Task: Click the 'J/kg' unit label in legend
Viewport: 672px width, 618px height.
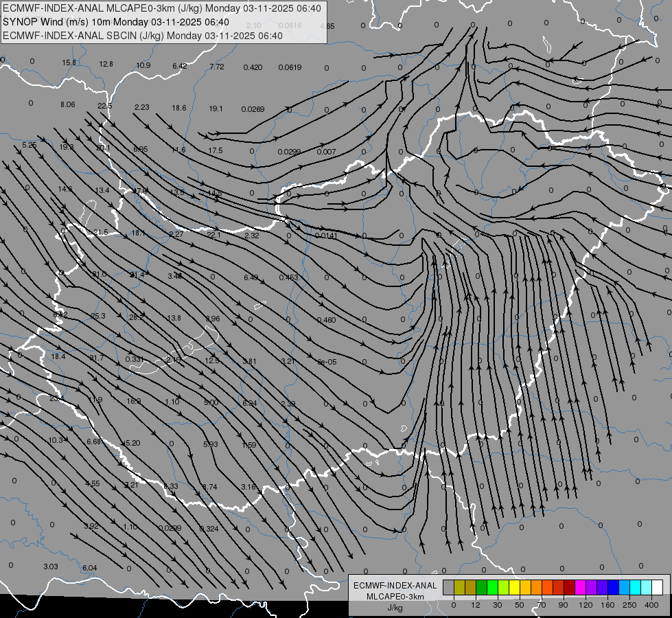Action: tap(395, 608)
